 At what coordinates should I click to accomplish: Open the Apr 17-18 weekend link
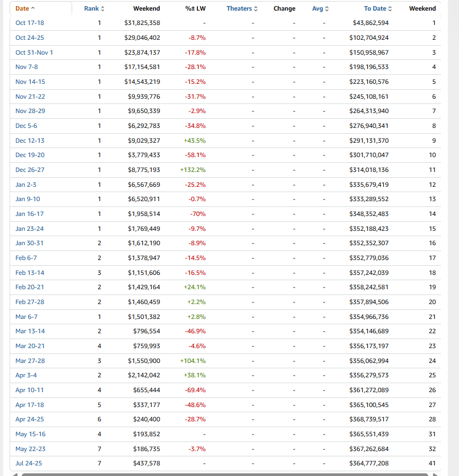(30, 405)
